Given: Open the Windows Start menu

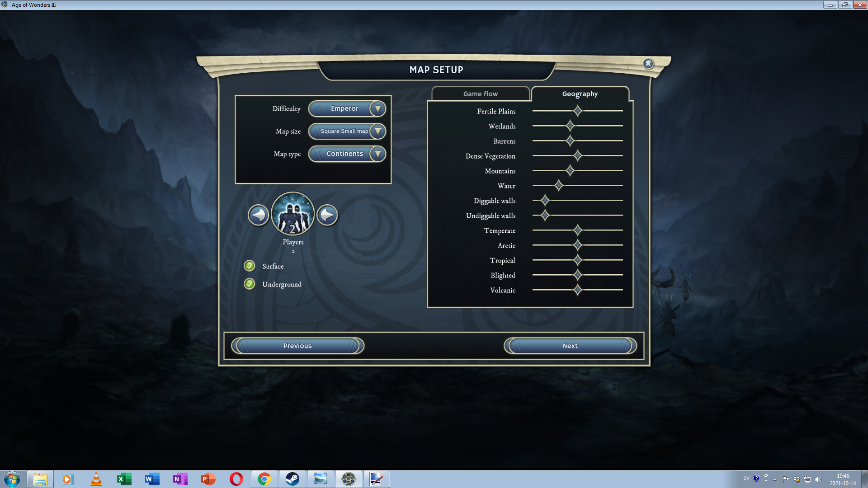Looking at the screenshot, I should [x=12, y=479].
